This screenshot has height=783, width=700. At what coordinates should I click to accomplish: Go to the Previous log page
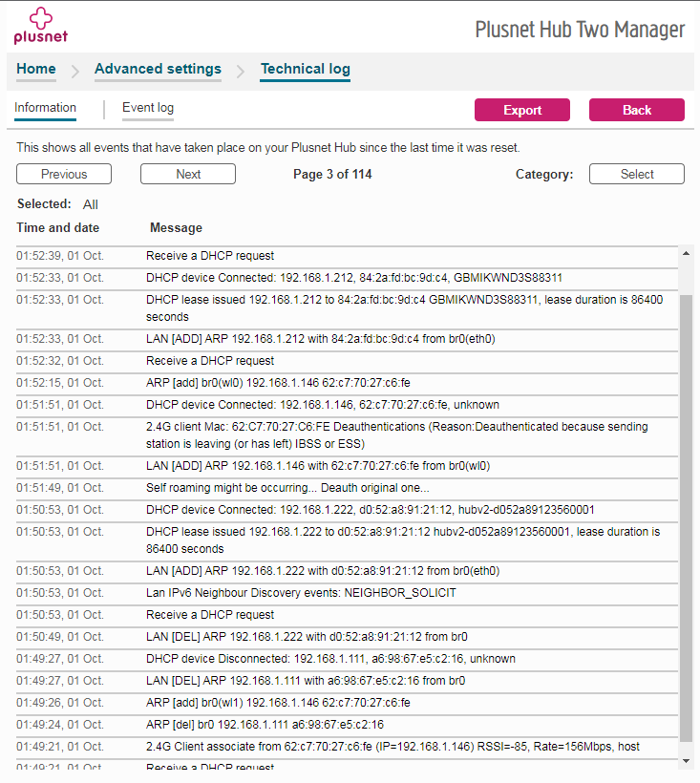(x=64, y=174)
